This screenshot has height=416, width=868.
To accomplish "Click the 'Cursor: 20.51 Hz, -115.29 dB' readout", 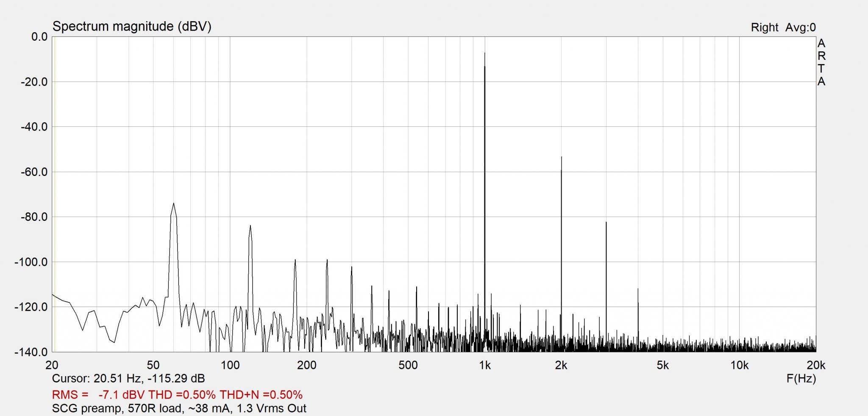I will click(x=128, y=378).
